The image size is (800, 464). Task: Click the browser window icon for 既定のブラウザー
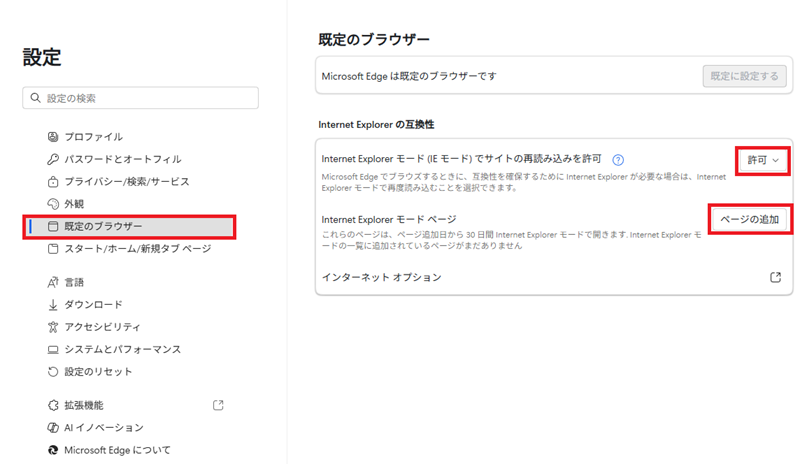click(53, 226)
